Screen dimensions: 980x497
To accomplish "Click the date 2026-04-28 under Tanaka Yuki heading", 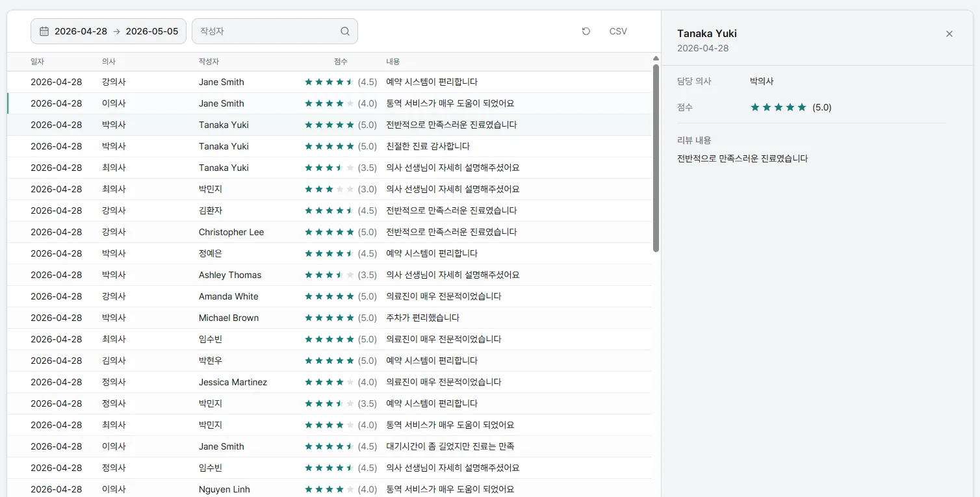I will (x=703, y=48).
